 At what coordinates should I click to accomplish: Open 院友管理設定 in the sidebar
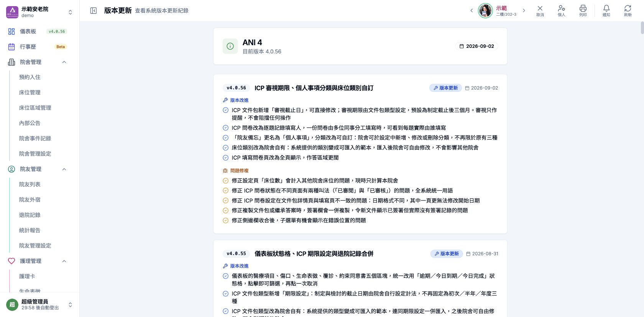pyautogui.click(x=35, y=246)
